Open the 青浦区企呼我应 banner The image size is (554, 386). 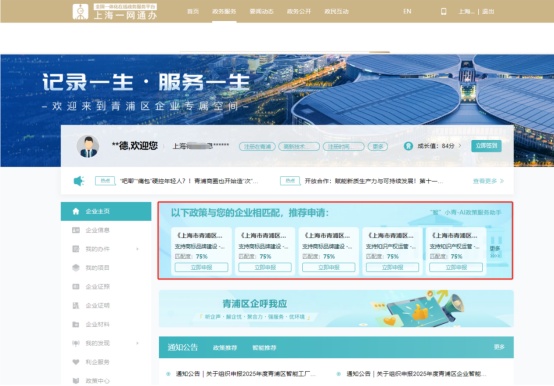click(336, 308)
